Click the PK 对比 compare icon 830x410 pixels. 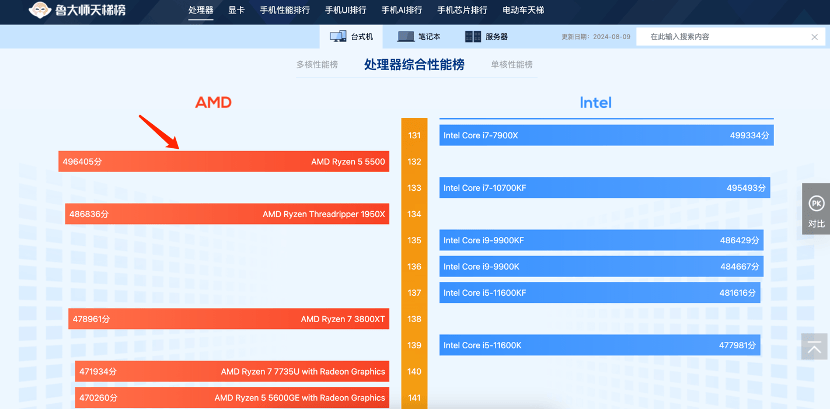point(816,203)
